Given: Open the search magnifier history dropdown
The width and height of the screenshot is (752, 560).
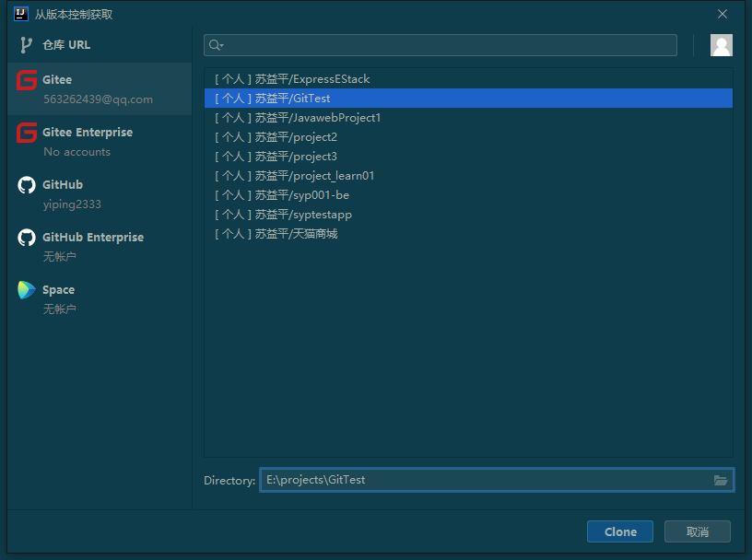Looking at the screenshot, I should tap(217, 45).
